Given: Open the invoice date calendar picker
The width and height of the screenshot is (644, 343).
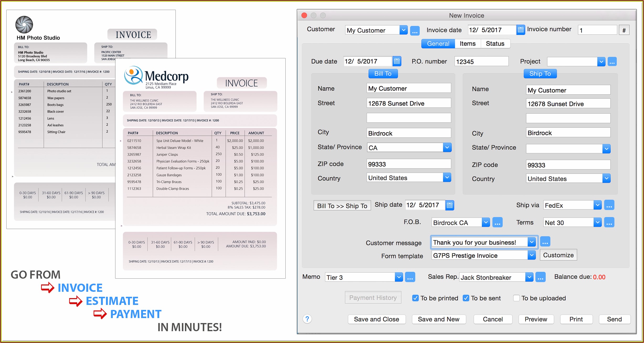Looking at the screenshot, I should click(x=520, y=30).
